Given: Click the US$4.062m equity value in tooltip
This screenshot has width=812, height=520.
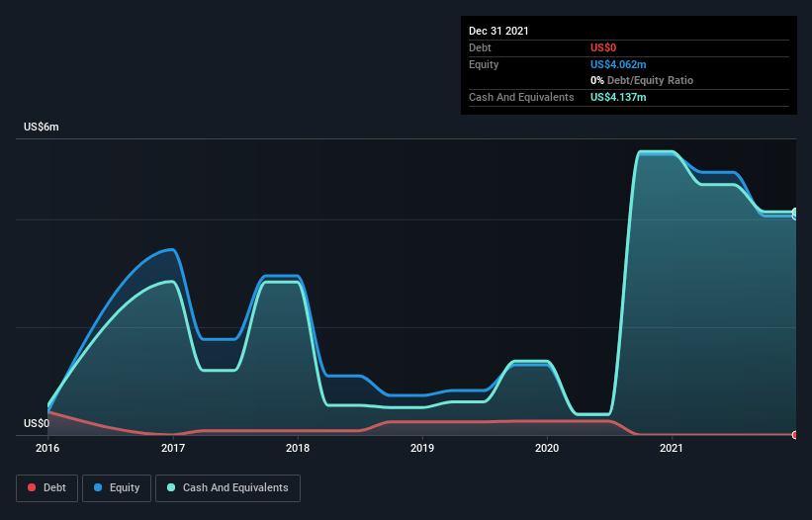Looking at the screenshot, I should tap(618, 64).
